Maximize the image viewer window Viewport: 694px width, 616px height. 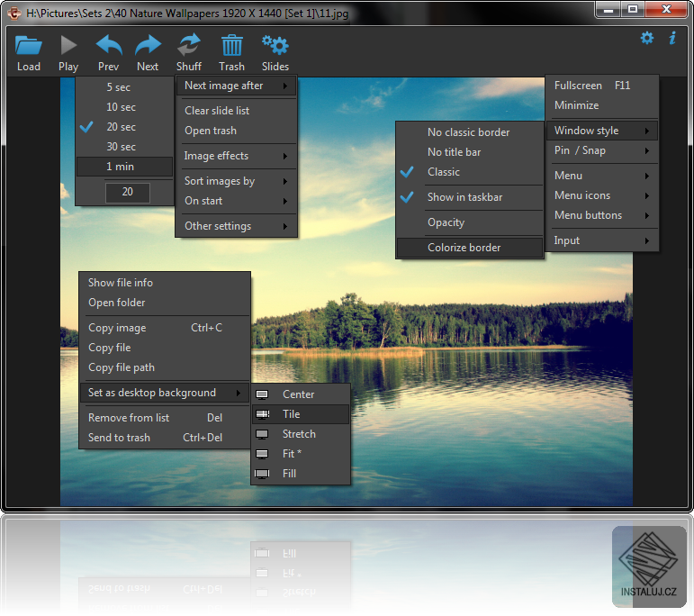tap(633, 9)
